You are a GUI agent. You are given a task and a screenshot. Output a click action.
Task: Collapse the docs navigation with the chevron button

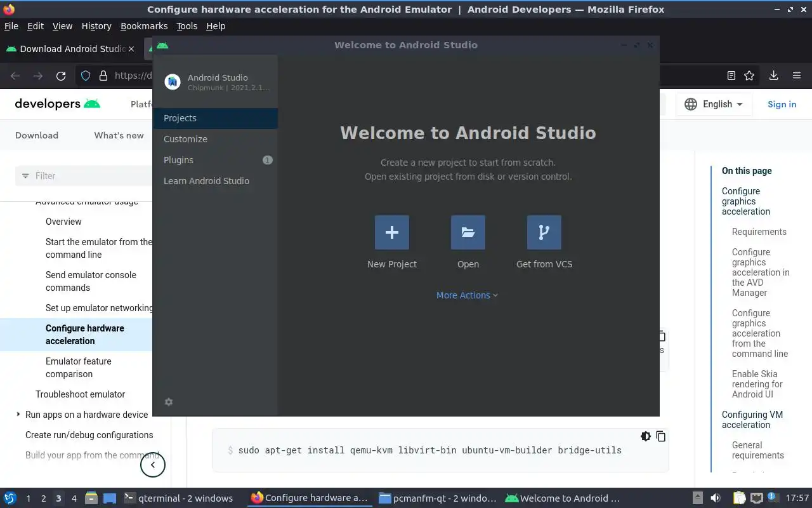152,465
